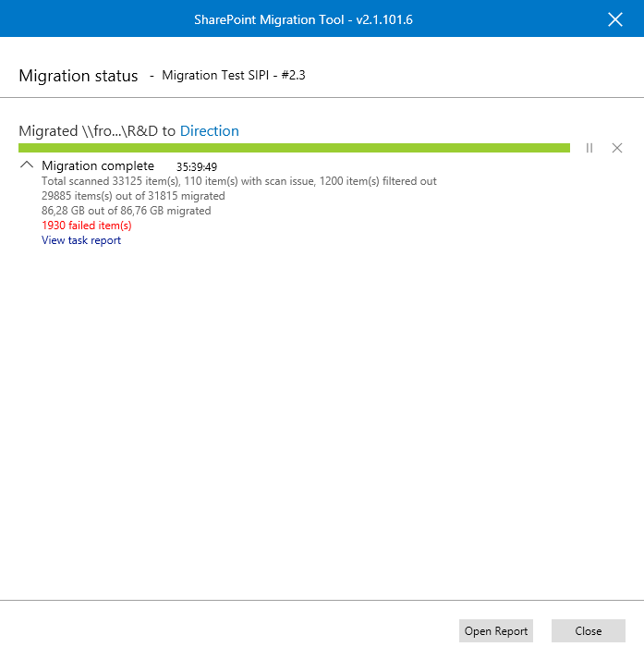Click the Total scanned 33125 items line

point(239,181)
